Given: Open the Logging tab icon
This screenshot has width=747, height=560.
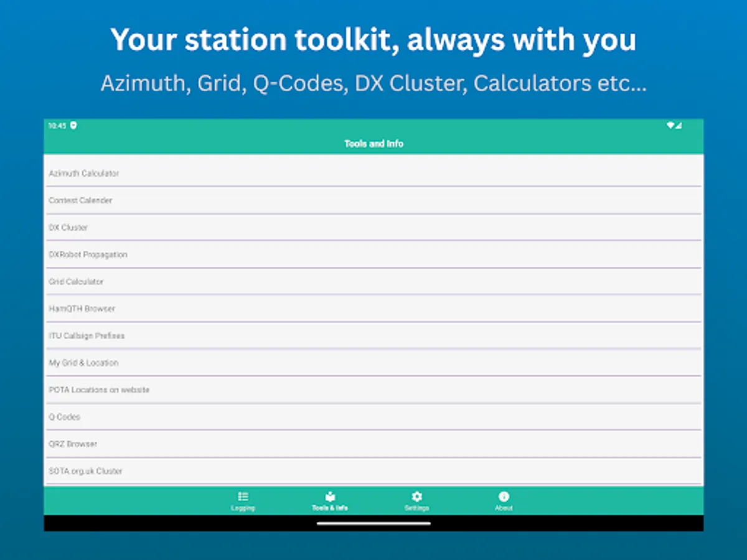Looking at the screenshot, I should pyautogui.click(x=243, y=497).
